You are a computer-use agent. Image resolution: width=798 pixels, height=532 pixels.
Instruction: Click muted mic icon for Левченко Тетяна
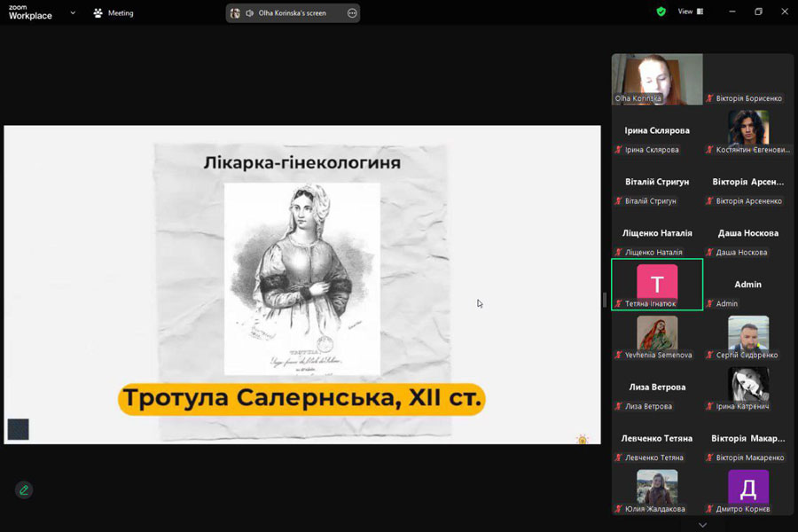click(618, 458)
